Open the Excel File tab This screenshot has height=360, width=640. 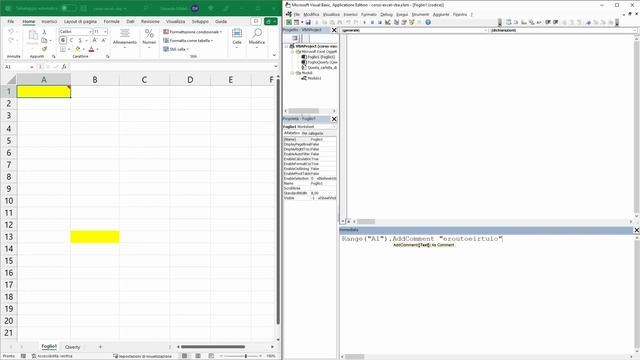pos(11,21)
